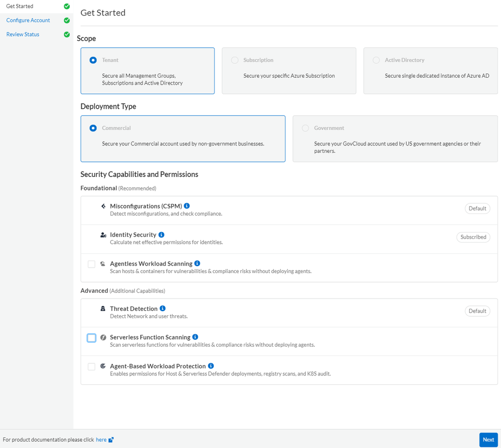The image size is (501, 448).
Task: Pick Government deployment type
Action: tap(305, 128)
